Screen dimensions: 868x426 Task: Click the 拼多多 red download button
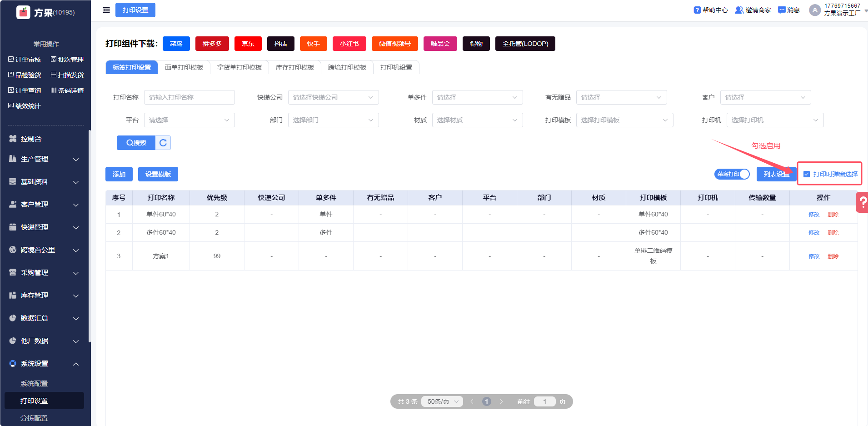pyautogui.click(x=212, y=44)
